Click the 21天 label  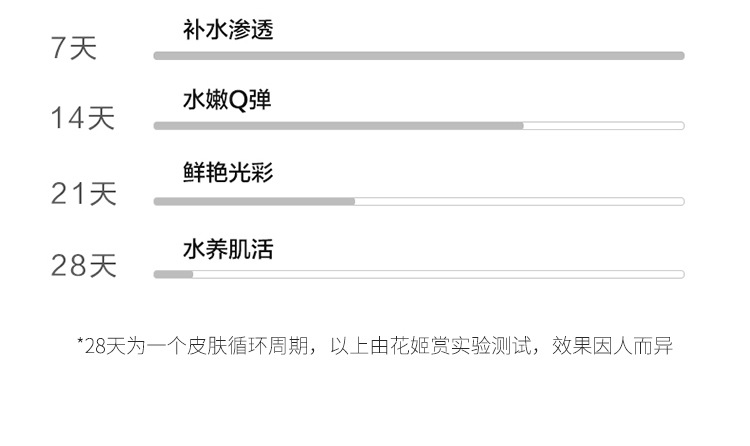click(84, 194)
